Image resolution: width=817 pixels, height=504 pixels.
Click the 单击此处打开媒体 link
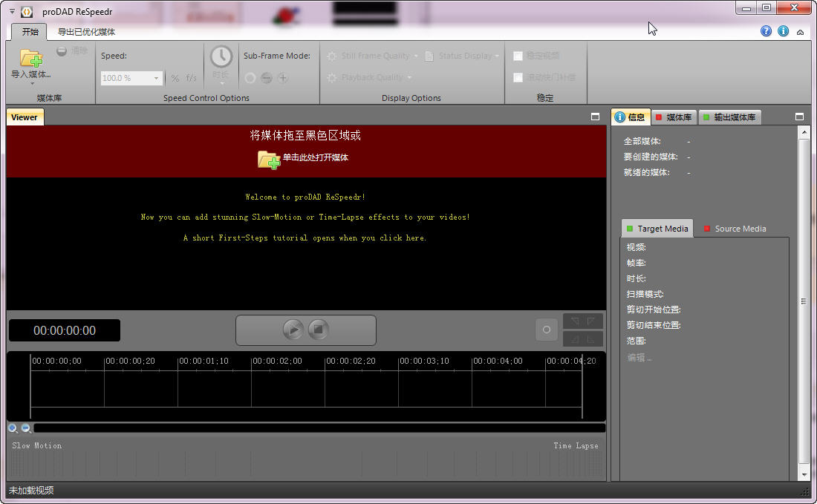click(x=315, y=158)
